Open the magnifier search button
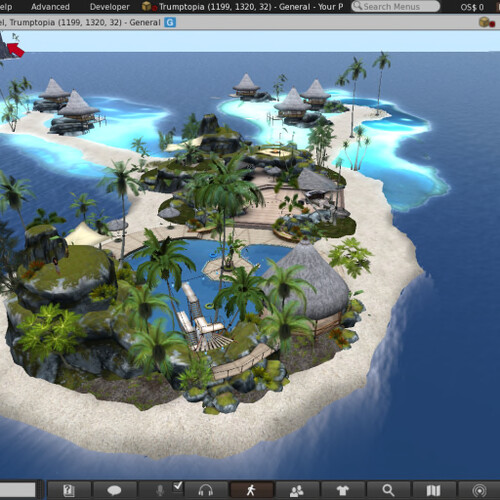The height and width of the screenshot is (500, 500). point(388,491)
